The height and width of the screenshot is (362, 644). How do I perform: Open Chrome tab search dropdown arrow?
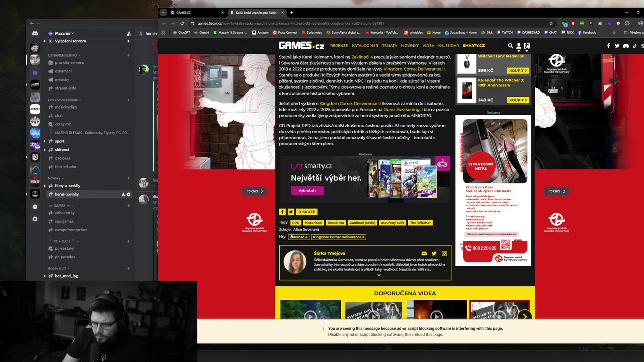[x=163, y=12]
